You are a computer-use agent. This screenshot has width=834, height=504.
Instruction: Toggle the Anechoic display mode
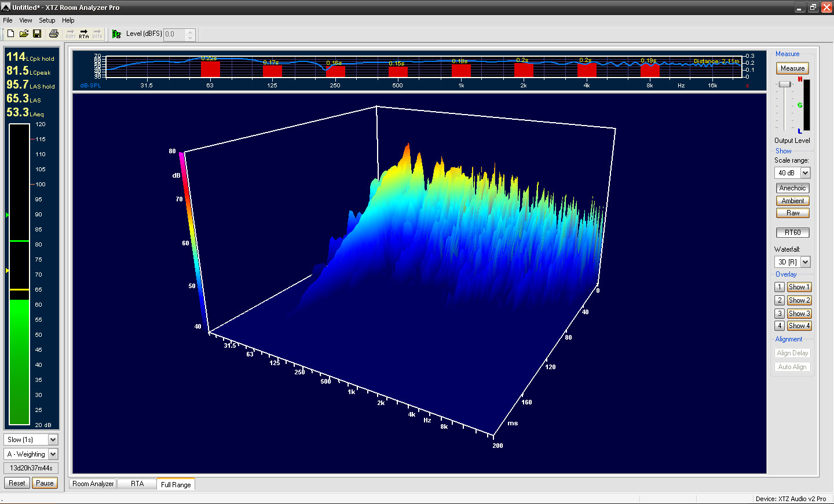pos(792,188)
